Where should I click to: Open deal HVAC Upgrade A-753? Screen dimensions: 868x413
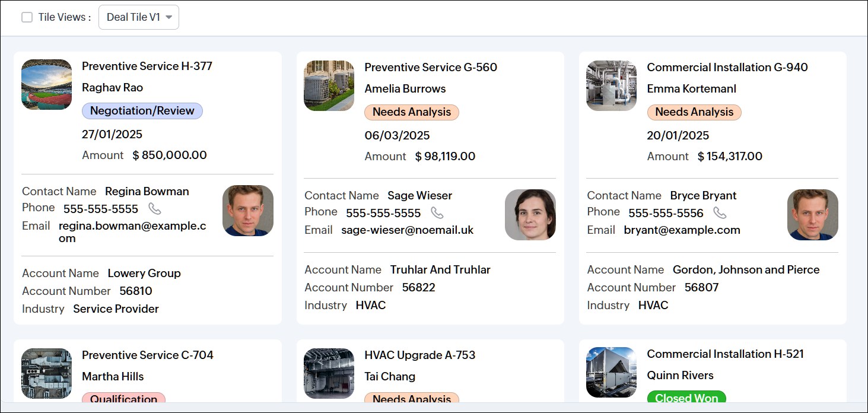tap(420, 355)
